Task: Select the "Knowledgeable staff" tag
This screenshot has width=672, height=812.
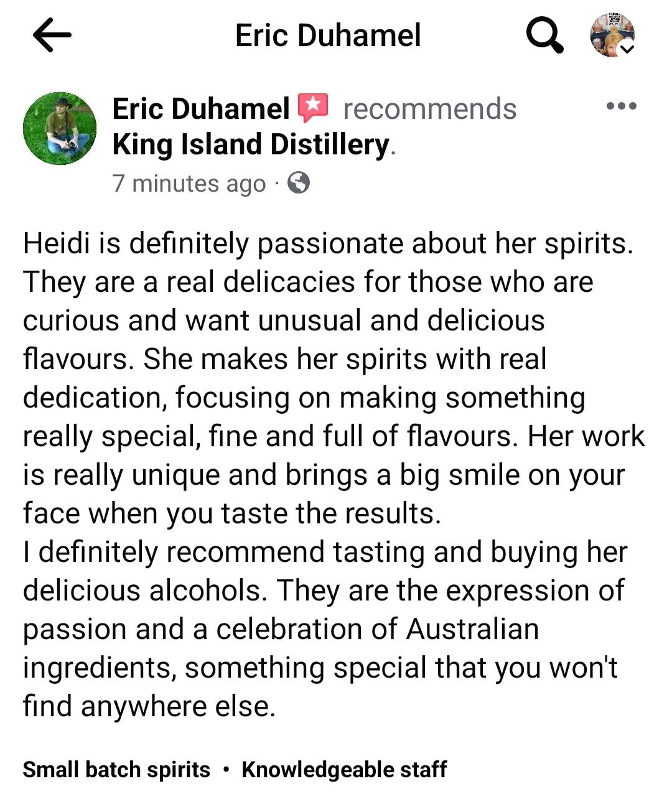Action: click(344, 770)
